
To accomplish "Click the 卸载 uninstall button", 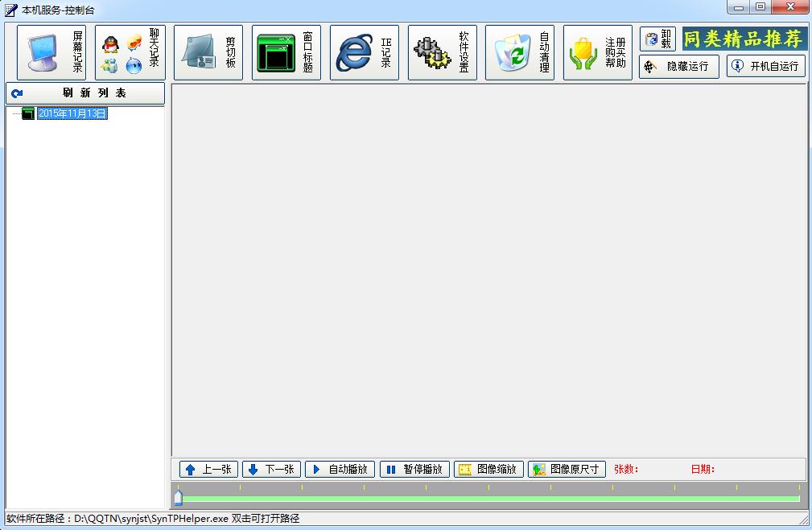I will point(657,39).
